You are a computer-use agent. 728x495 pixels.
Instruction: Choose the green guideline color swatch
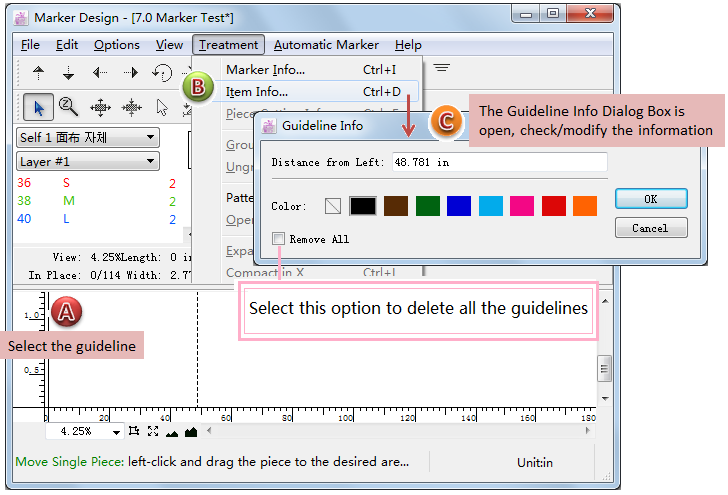pyautogui.click(x=427, y=206)
